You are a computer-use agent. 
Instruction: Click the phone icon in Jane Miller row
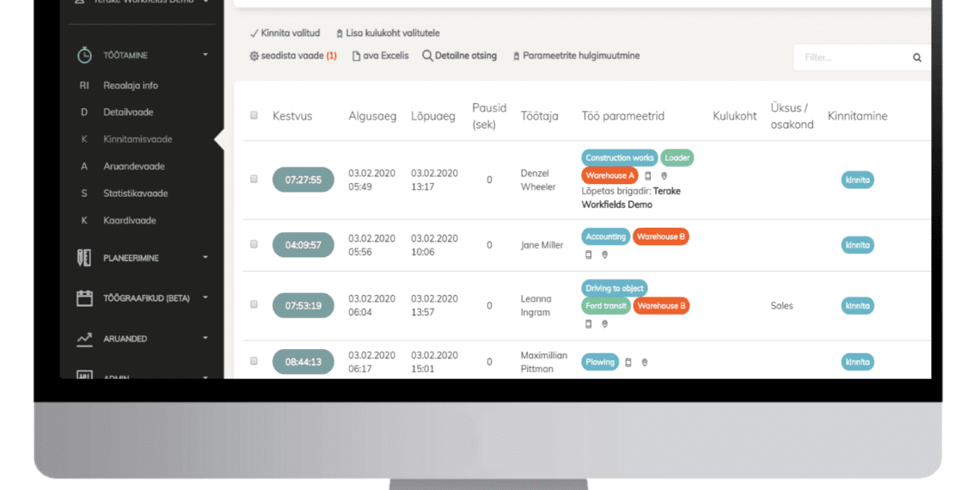point(589,254)
